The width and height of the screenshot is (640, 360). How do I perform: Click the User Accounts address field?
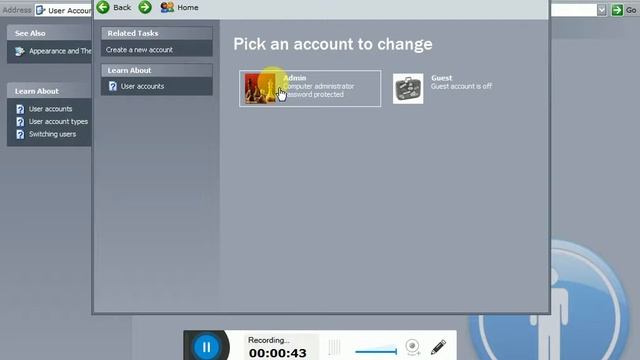point(63,10)
